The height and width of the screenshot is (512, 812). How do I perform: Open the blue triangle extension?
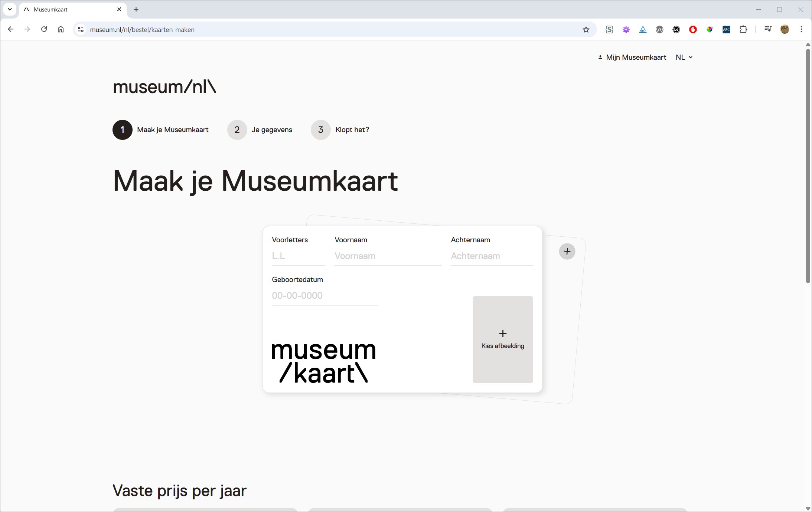643,29
